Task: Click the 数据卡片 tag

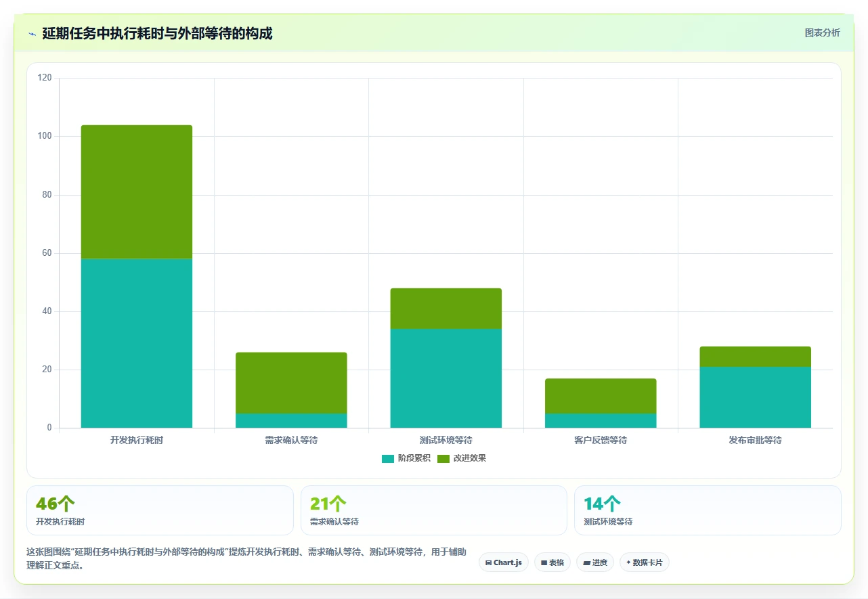Action: click(645, 562)
